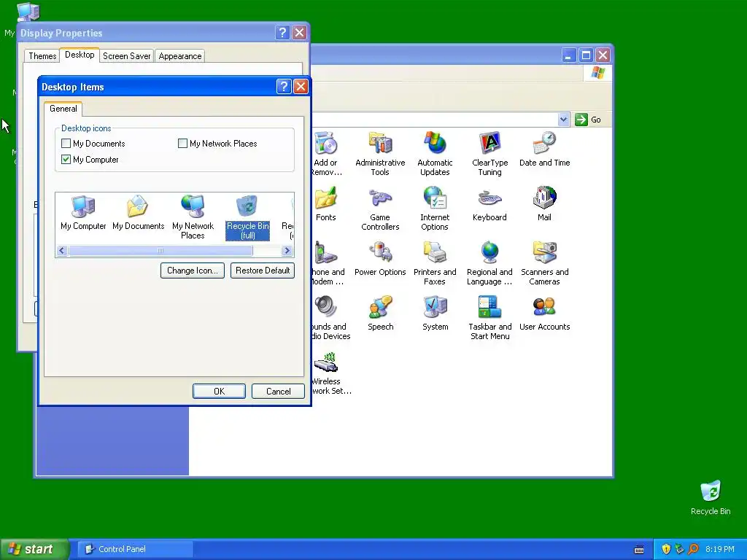Viewport: 747px width, 560px height.
Task: Select My Computer icon in Desktop Items list
Action: pos(83,213)
